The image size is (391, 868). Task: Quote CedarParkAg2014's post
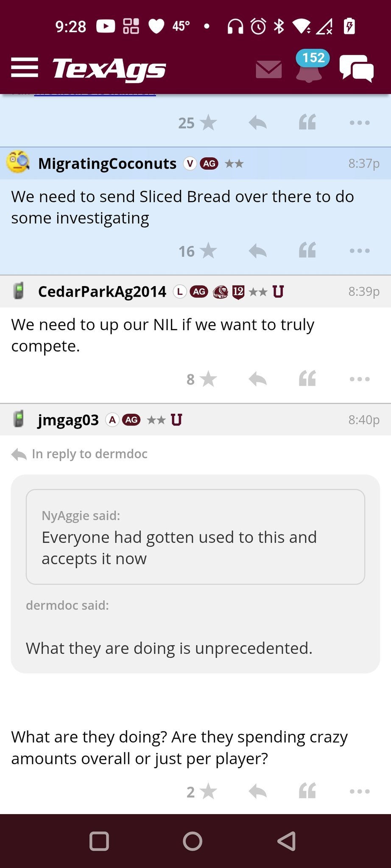[x=307, y=379]
